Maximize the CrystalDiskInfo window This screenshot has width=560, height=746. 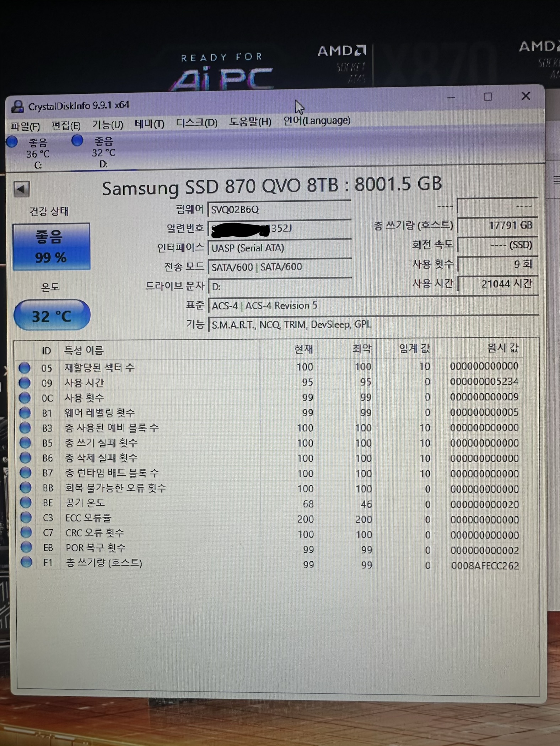488,97
